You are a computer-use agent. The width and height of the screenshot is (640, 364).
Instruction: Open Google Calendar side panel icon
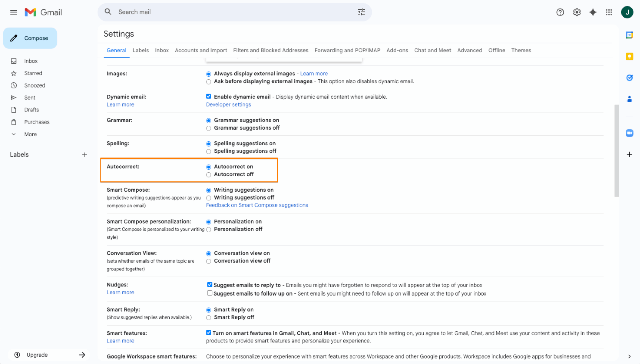629,35
